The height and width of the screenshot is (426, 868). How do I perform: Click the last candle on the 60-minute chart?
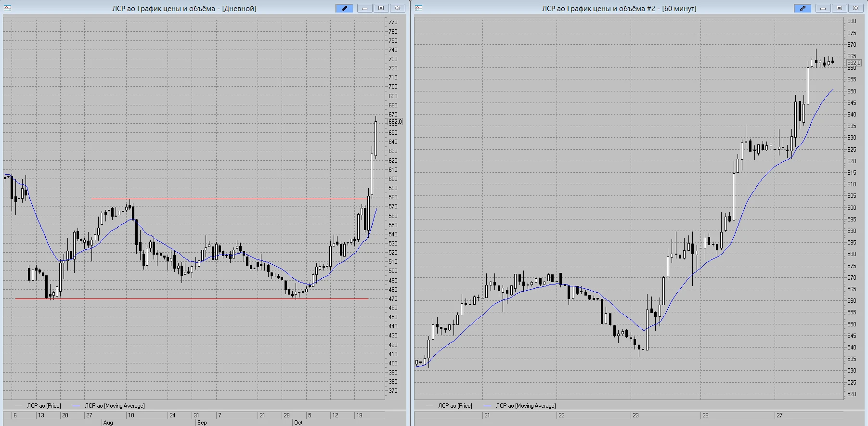833,61
